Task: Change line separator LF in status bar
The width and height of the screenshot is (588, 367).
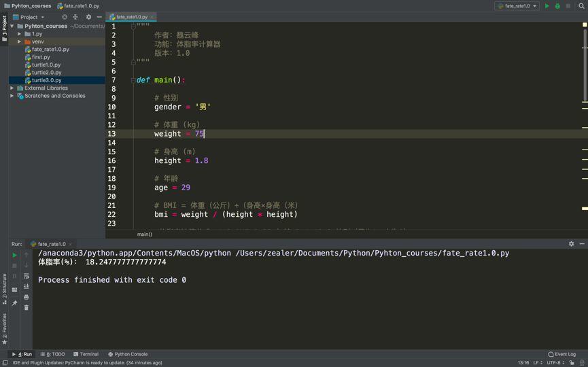Action: pos(538,362)
